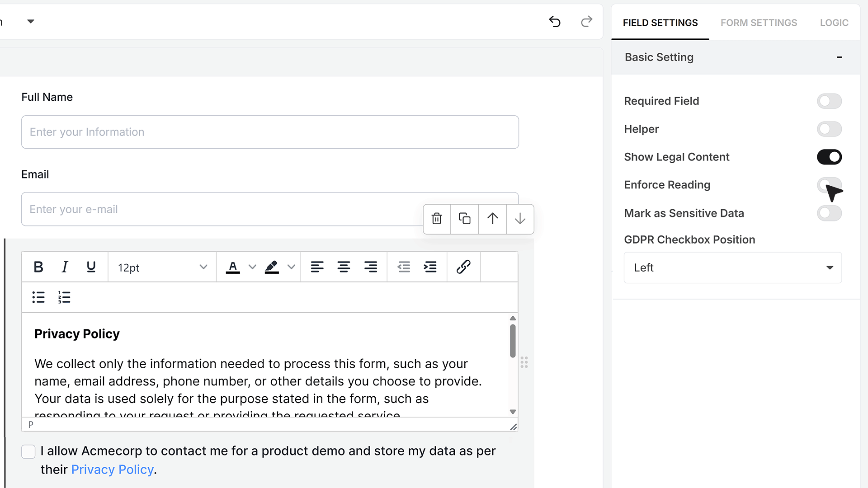Image resolution: width=868 pixels, height=488 pixels.
Task: Delete the selected field with trash icon
Action: [x=437, y=219]
